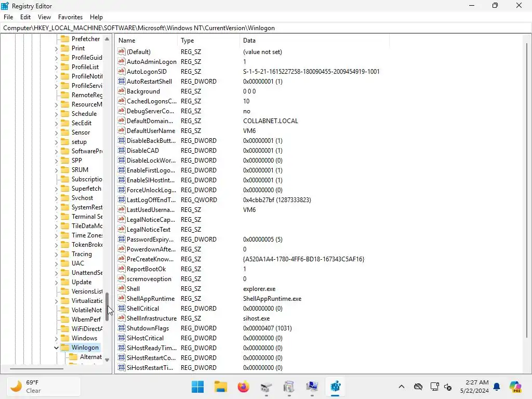Select the SecEdit key in tree
The image size is (532, 399).
(x=82, y=123)
